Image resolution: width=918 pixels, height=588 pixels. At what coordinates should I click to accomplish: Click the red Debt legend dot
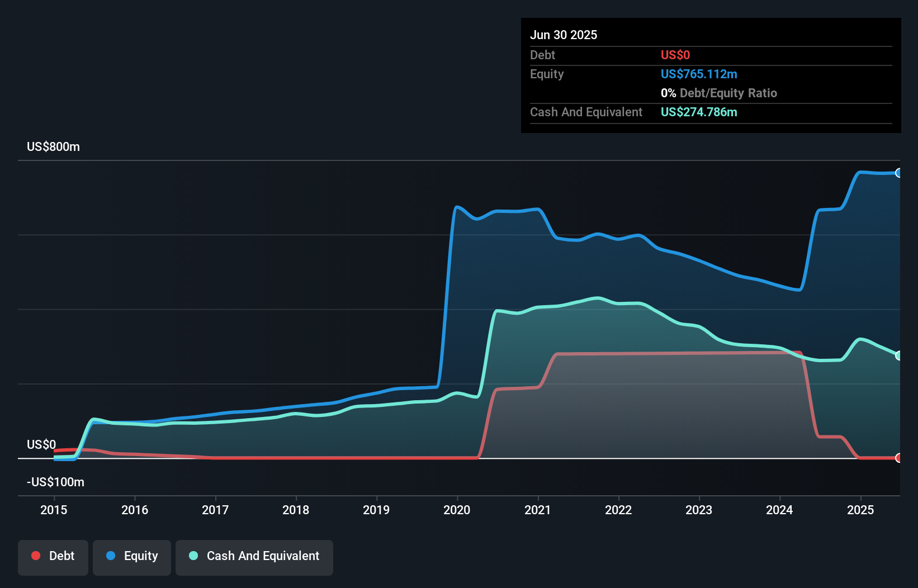click(x=36, y=556)
